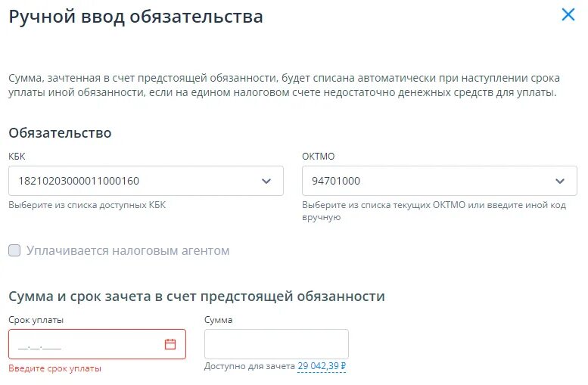This screenshot has height=385, width=588.
Task: Enable the Уплачивается налоговым агентом checkbox
Action: pyautogui.click(x=14, y=250)
